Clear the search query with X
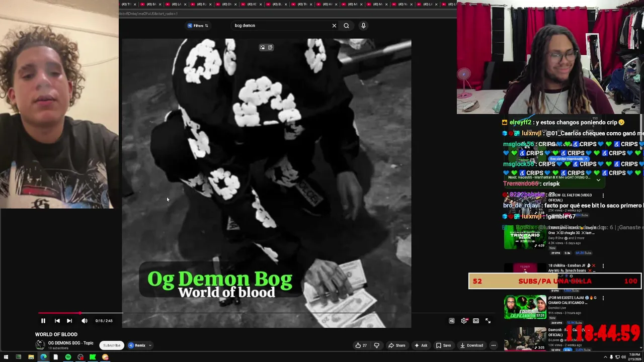 point(334,26)
